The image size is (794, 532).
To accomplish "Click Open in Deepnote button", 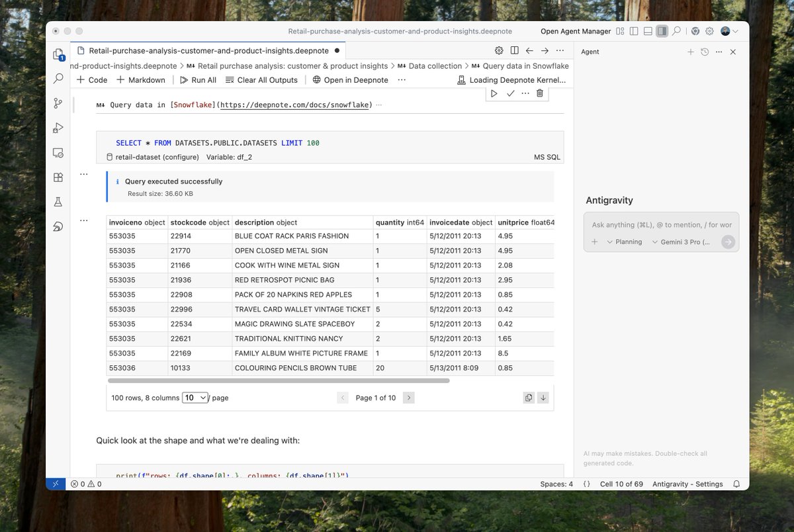I will (350, 80).
